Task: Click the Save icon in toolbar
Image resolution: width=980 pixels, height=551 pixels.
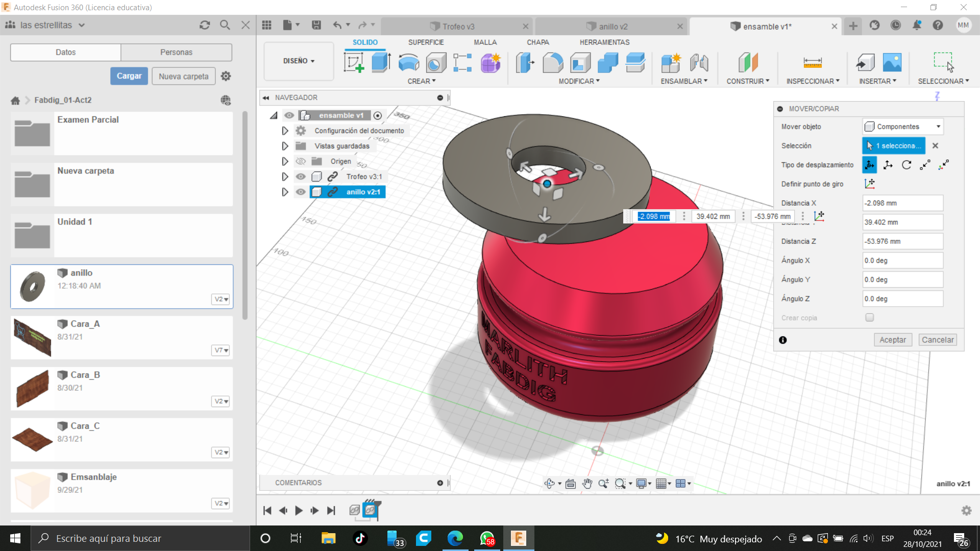Action: [x=316, y=25]
